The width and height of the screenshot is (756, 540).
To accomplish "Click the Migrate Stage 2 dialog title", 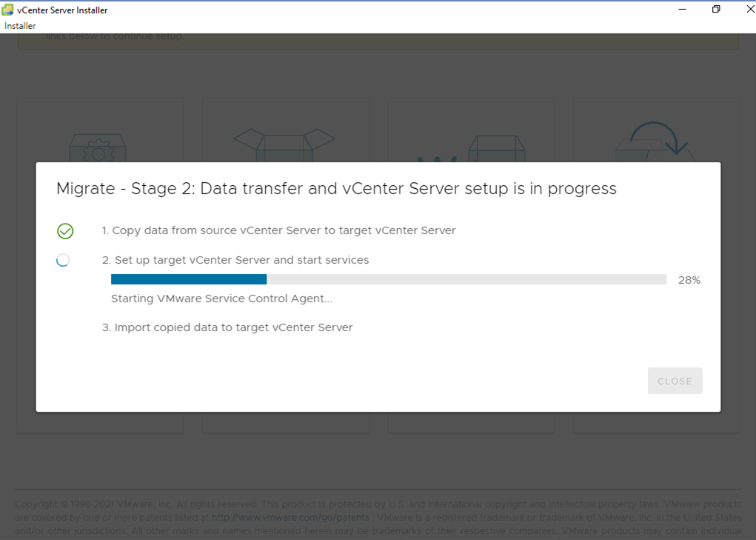I will point(337,188).
